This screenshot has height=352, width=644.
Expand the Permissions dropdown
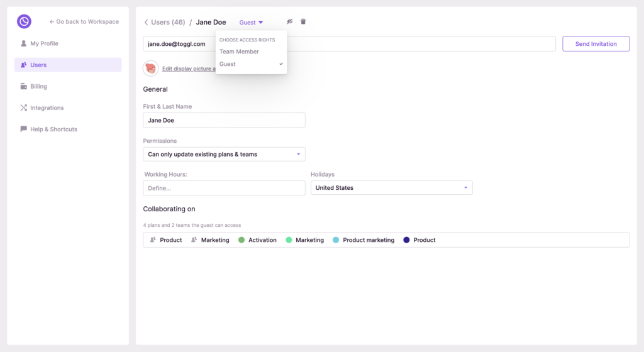[224, 154]
